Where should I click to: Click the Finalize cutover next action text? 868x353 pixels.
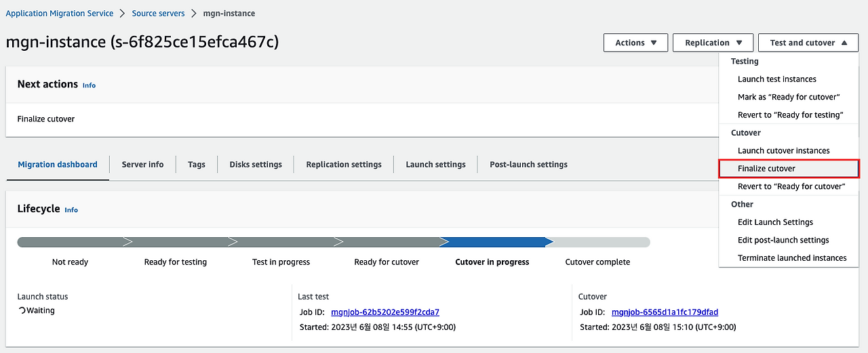click(x=46, y=119)
